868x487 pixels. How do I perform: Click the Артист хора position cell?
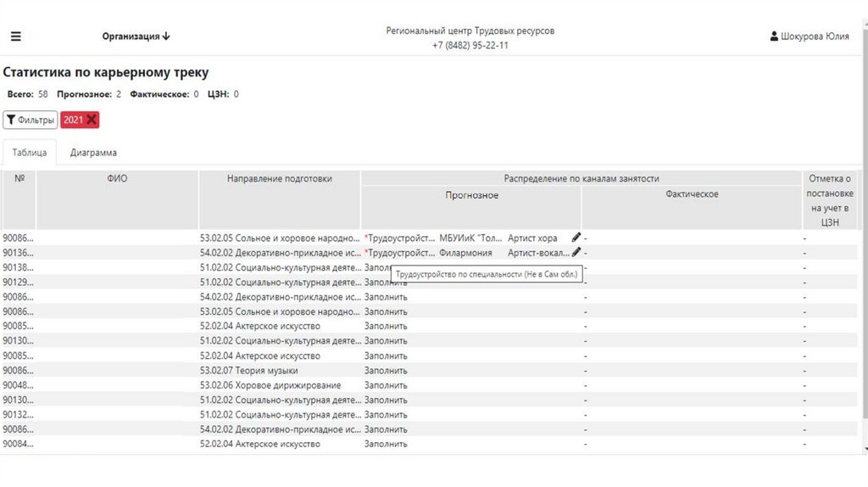pyautogui.click(x=532, y=238)
